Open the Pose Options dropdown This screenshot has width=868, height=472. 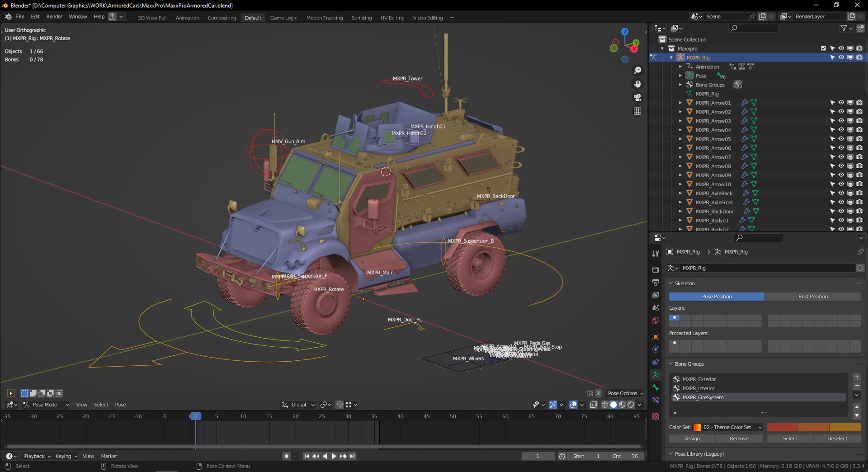(626, 393)
